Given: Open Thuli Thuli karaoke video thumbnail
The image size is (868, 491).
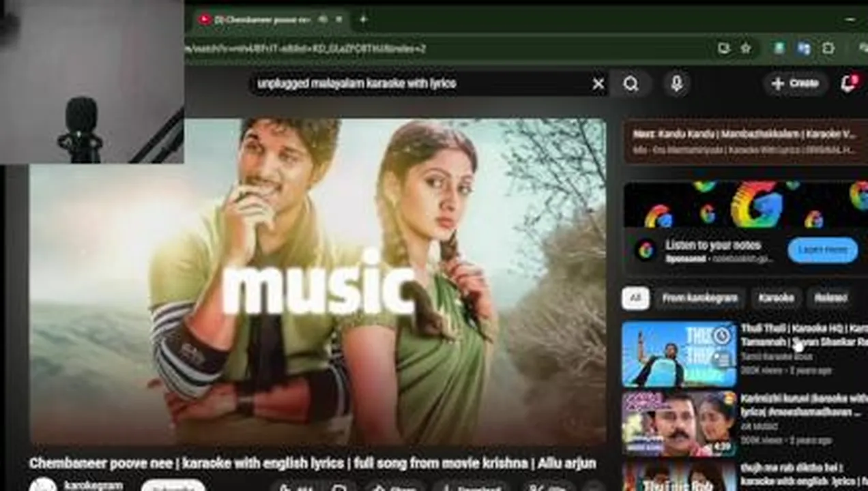Looking at the screenshot, I should pyautogui.click(x=679, y=354).
